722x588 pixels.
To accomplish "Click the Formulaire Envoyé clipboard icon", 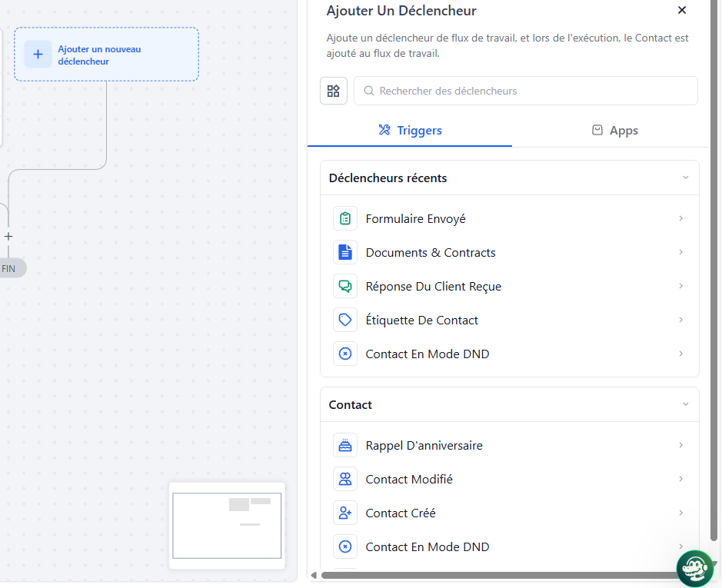I will tap(345, 219).
